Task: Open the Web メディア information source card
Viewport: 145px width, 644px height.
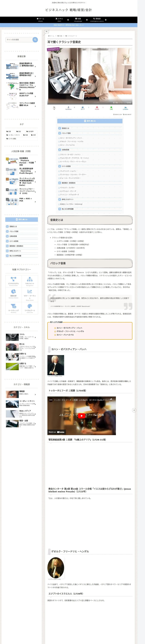Action: click(22, 414)
